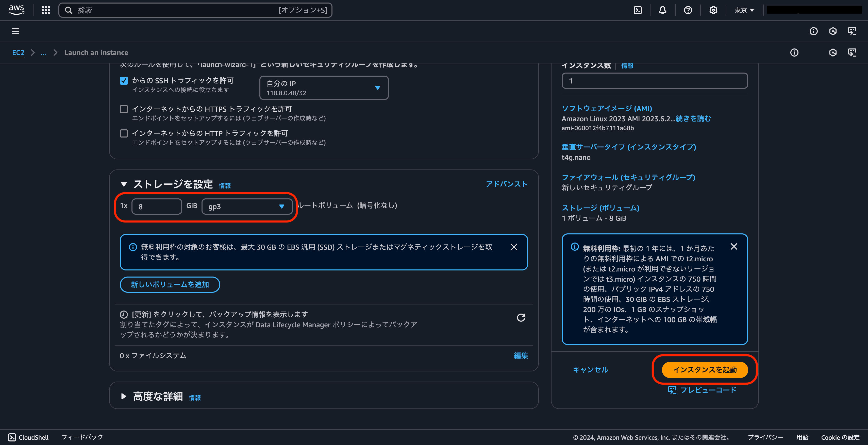Open CloudShell from the top toolbar icon
This screenshot has height=445, width=868.
click(637, 10)
